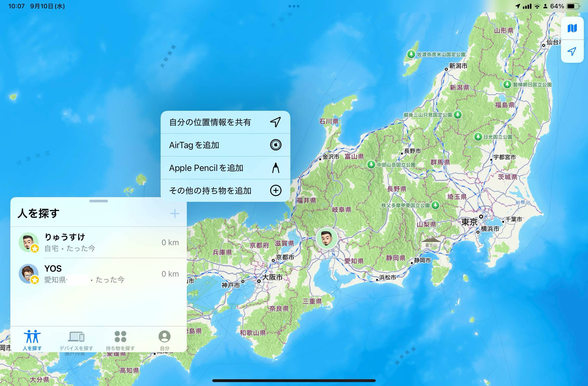Switch to 自分 tab

[165, 340]
